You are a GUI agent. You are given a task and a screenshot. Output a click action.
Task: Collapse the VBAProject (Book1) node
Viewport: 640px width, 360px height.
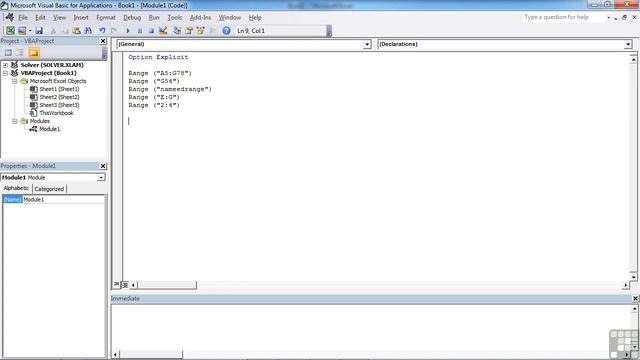tap(5, 73)
